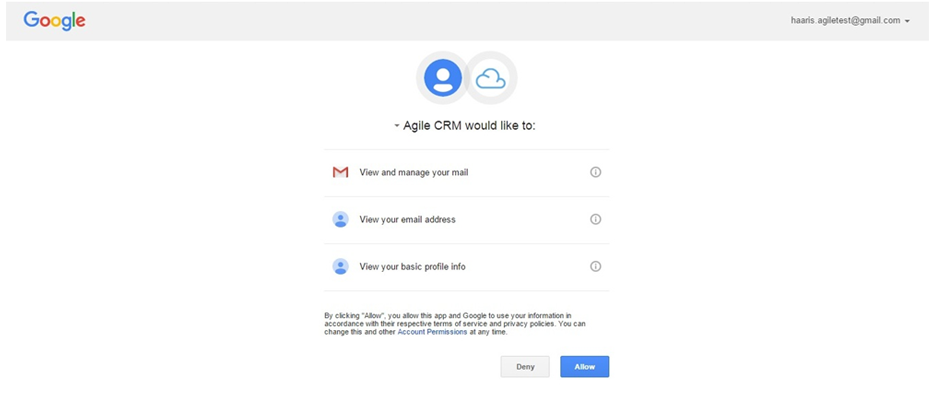936x395 pixels.
Task: Click the Allow button
Action: [x=584, y=367]
